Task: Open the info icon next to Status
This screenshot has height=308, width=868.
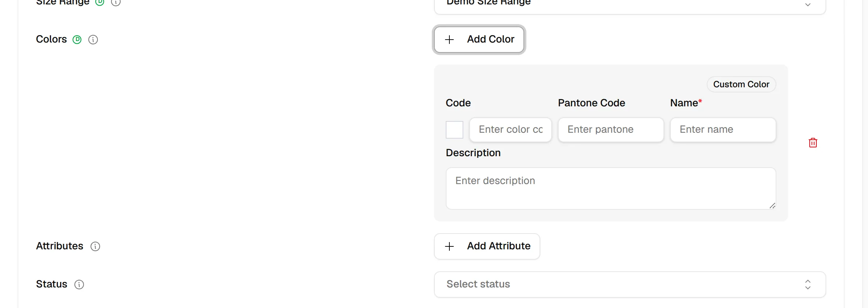Action: pyautogui.click(x=79, y=285)
